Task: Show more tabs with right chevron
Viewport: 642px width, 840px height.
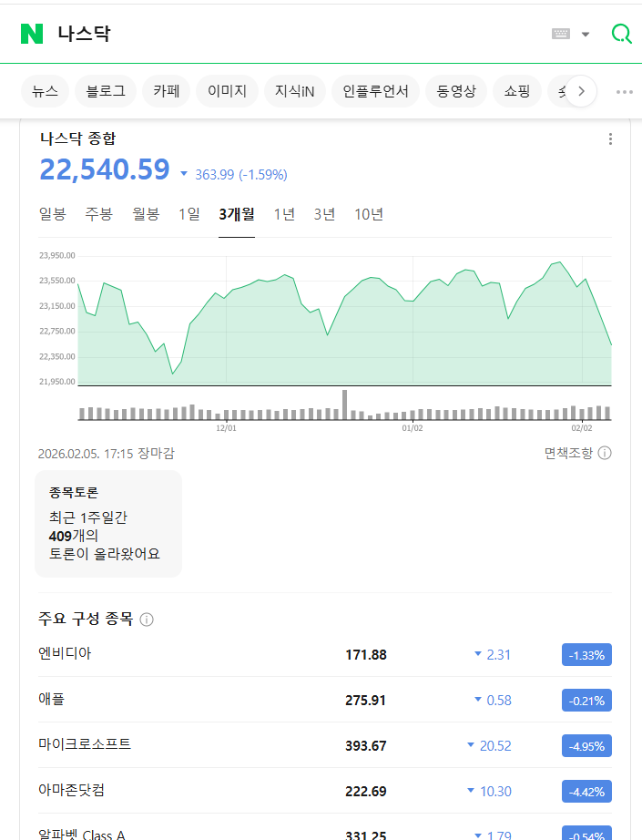Action: coord(582,92)
